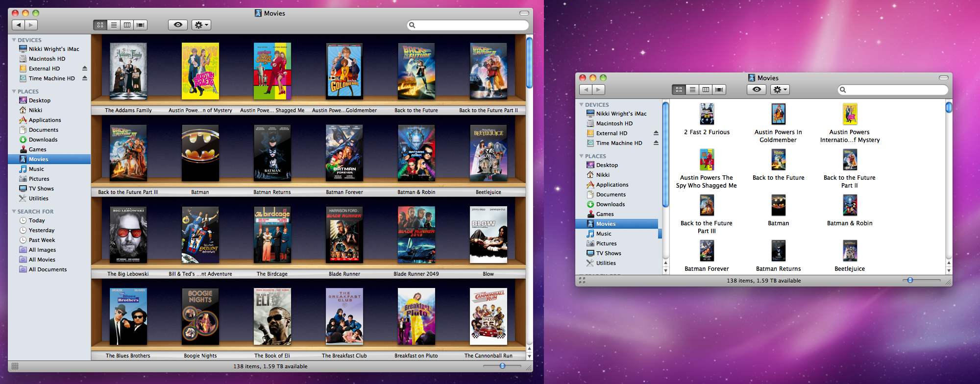The height and width of the screenshot is (384, 980).
Task: Eject Time Machine HD in the small window's sidebar
Action: tap(656, 143)
